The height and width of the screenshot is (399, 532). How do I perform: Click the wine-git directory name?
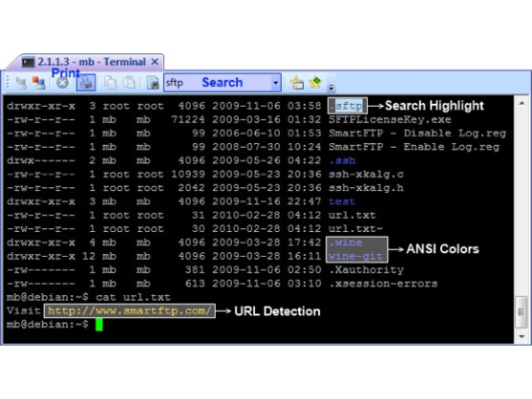(x=355, y=256)
